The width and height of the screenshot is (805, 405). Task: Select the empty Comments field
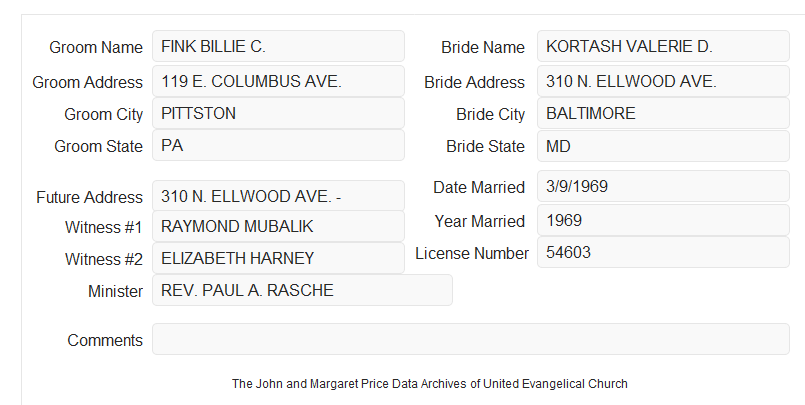click(x=471, y=339)
